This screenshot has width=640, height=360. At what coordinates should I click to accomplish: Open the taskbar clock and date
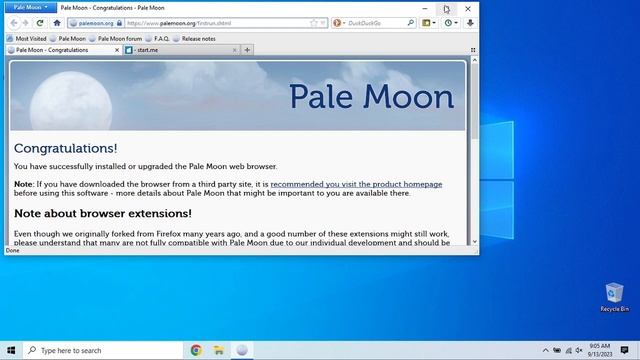[600, 350]
